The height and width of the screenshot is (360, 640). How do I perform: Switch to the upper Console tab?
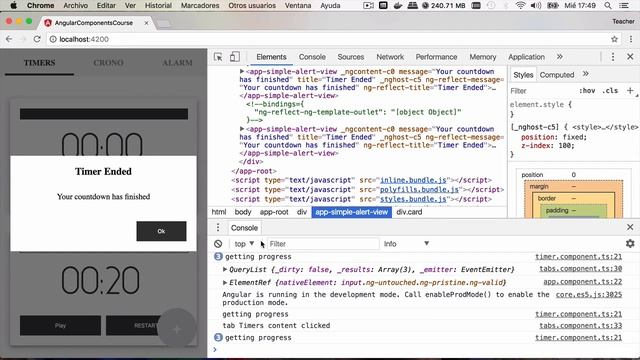[312, 57]
